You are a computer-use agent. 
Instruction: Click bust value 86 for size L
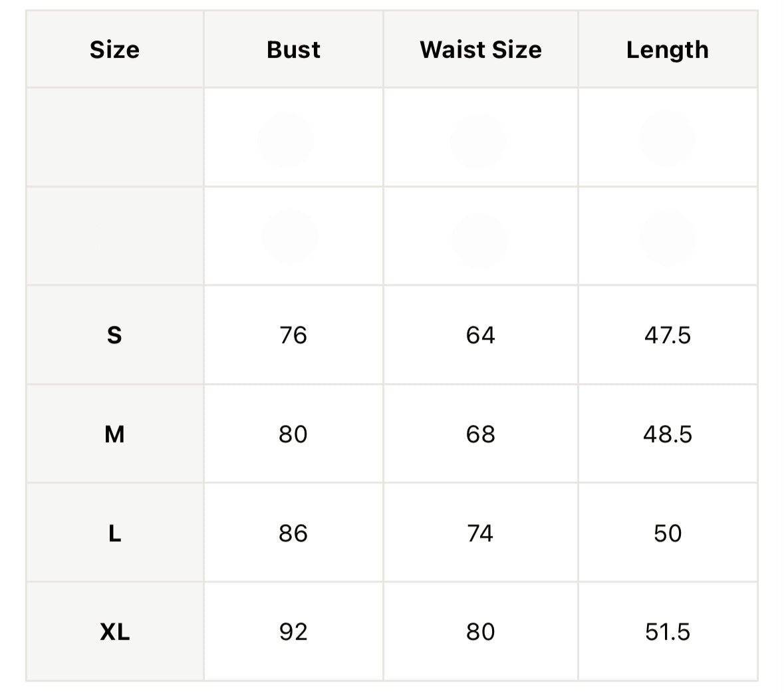pos(293,533)
